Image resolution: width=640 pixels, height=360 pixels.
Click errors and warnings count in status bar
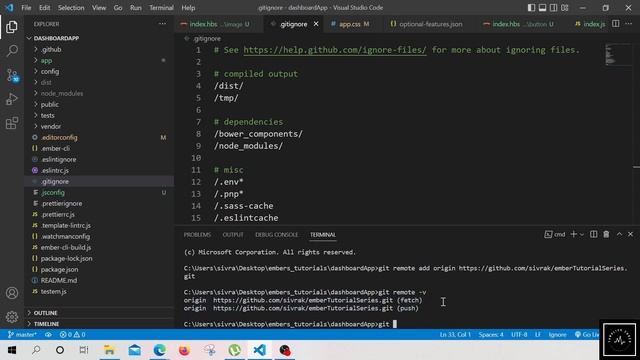point(72,335)
